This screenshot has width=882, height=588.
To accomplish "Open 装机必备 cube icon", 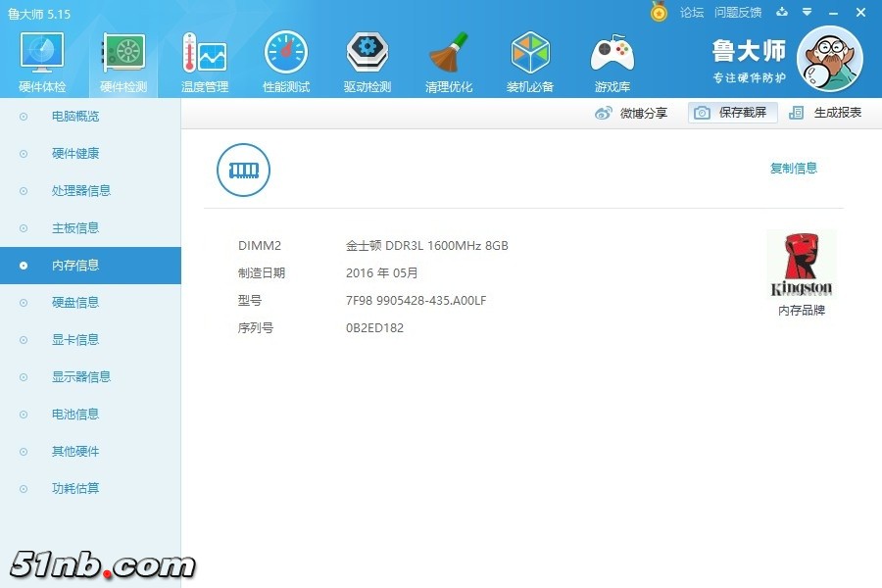I will 530,54.
